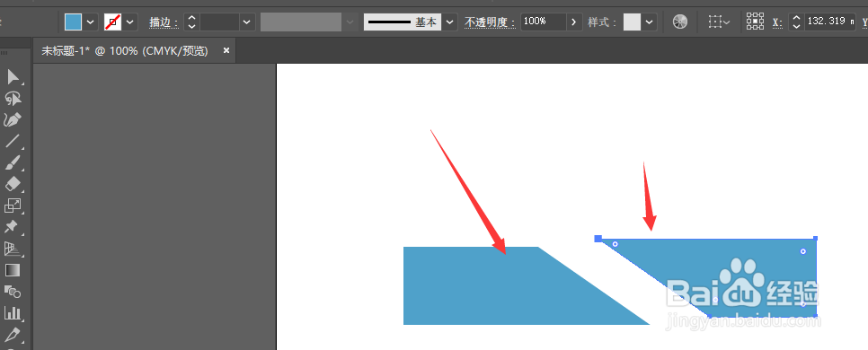Click the graphic style swatch

pyautogui.click(x=632, y=22)
